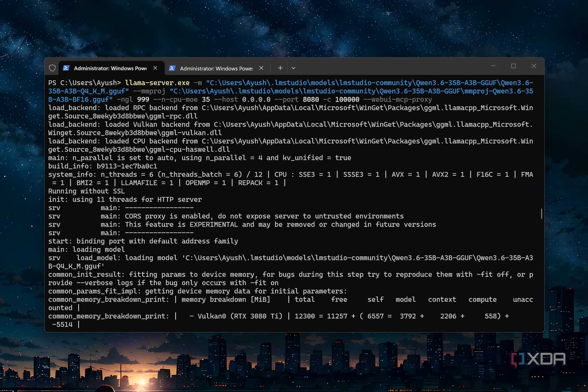Click the "memory breakdown [MiB]" header

point(226,300)
